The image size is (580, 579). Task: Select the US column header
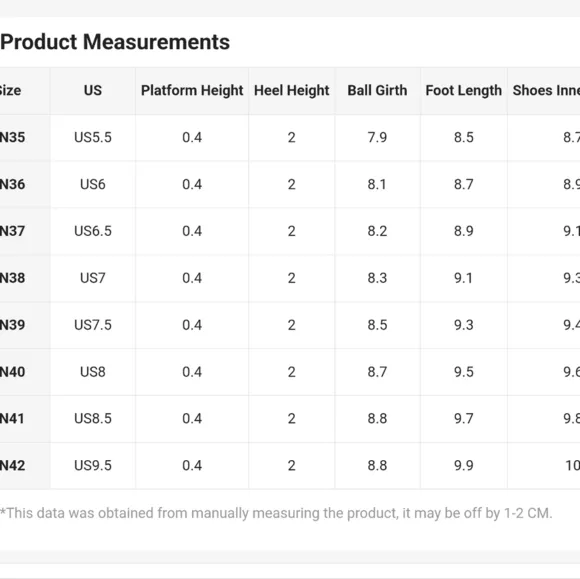click(92, 91)
